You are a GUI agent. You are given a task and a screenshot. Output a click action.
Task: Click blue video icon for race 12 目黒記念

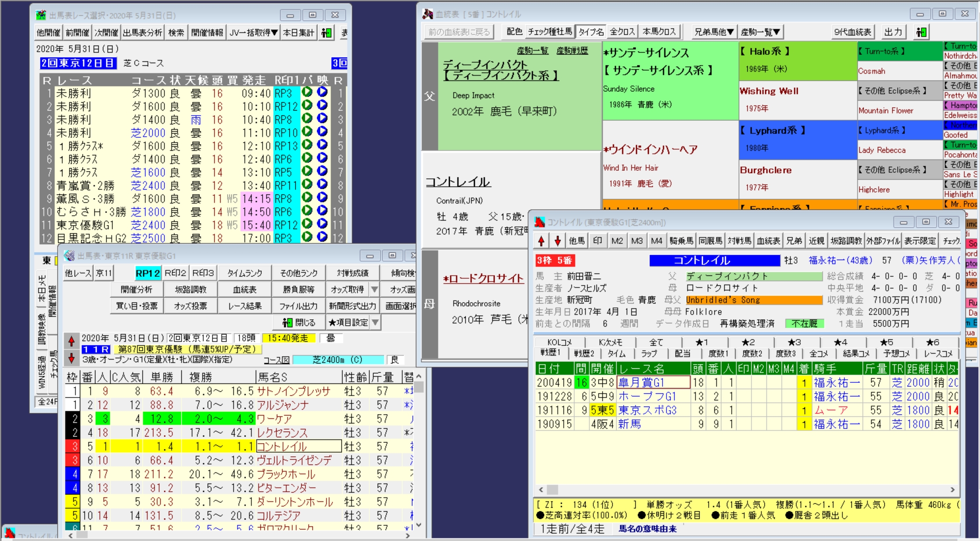(x=322, y=237)
